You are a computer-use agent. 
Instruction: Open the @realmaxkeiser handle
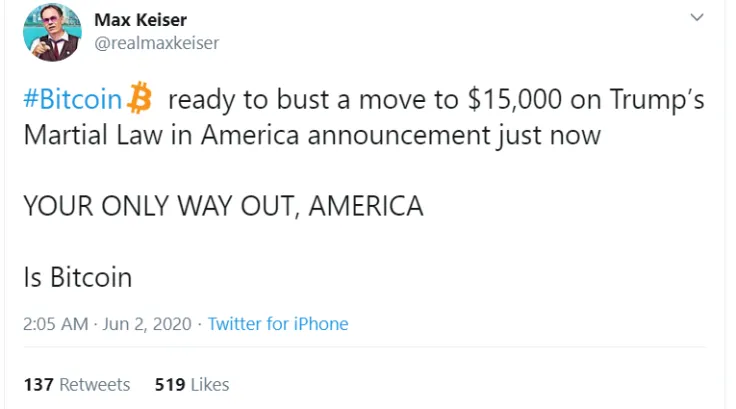(157, 43)
